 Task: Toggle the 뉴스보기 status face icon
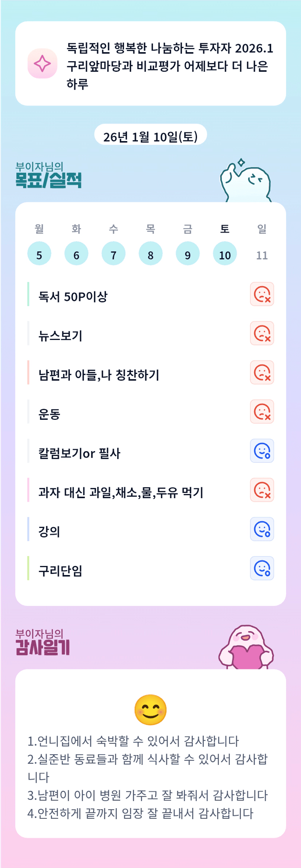(262, 333)
